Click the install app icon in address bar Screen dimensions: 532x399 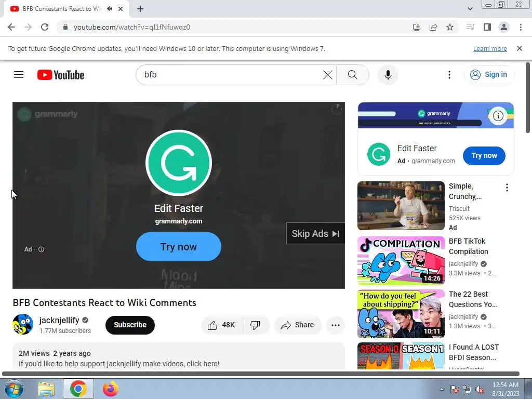click(416, 27)
